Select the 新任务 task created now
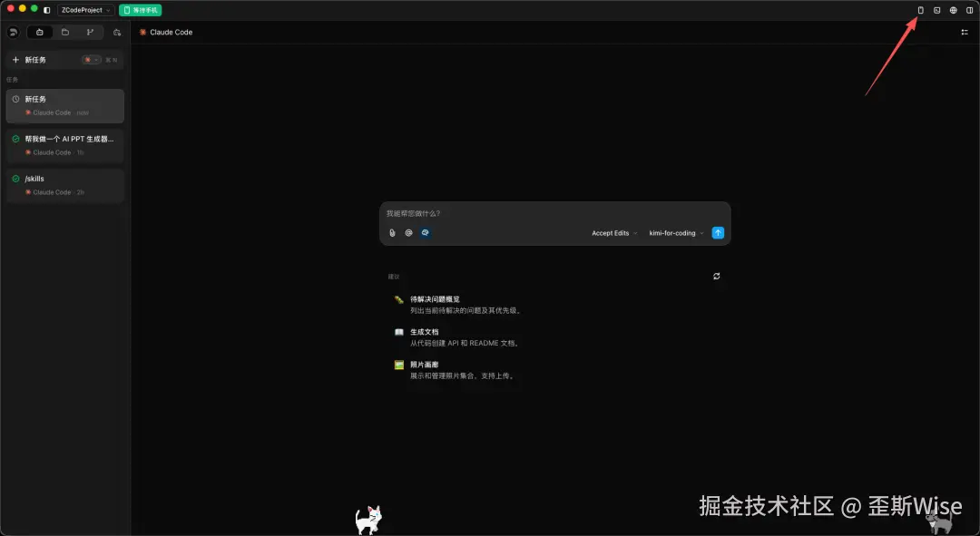The height and width of the screenshot is (536, 980). [65, 105]
